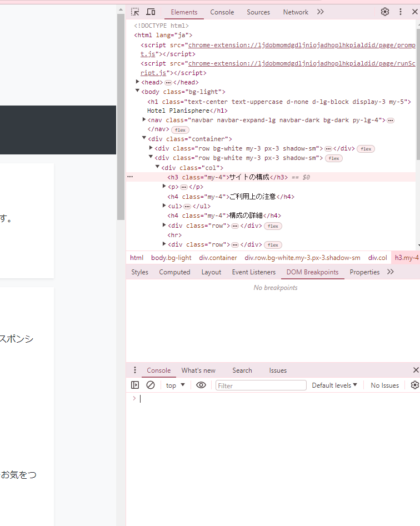Select div.row.bg-white.my-3.px-3.shadow-sm breadcrumb
The width and height of the screenshot is (420, 526).
(302, 258)
